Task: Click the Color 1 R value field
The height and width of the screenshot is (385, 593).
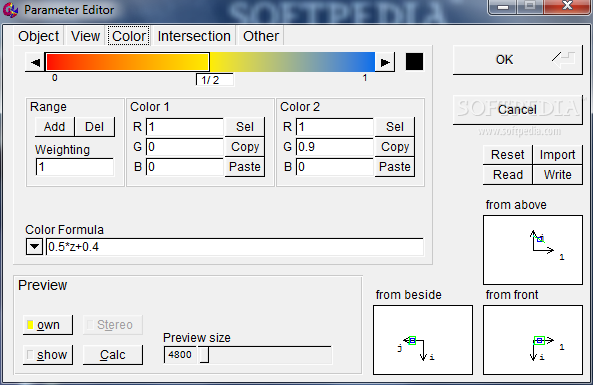Action: pos(185,127)
